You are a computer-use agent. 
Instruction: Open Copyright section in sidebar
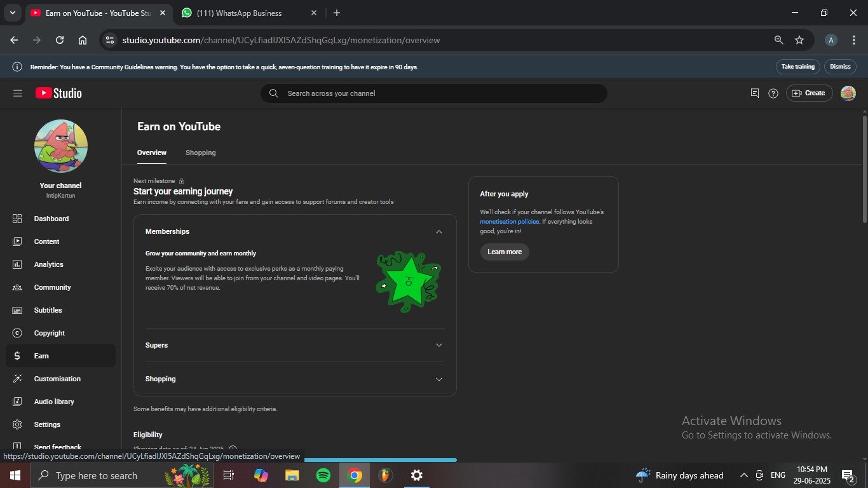(x=60, y=333)
